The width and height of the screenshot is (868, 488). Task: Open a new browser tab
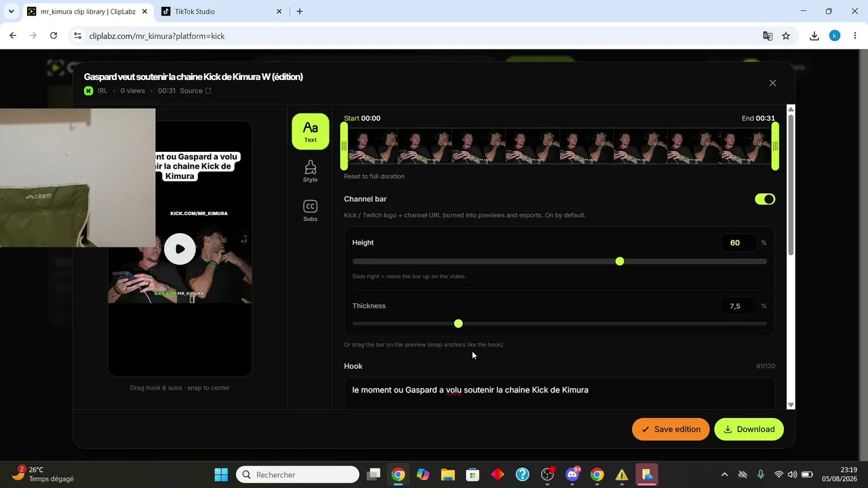300,12
